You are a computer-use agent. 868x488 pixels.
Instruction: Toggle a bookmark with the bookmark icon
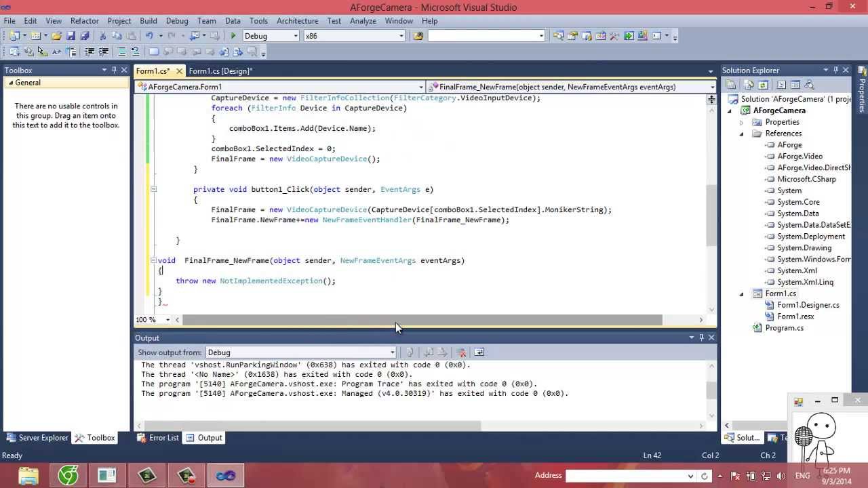[x=154, y=52]
